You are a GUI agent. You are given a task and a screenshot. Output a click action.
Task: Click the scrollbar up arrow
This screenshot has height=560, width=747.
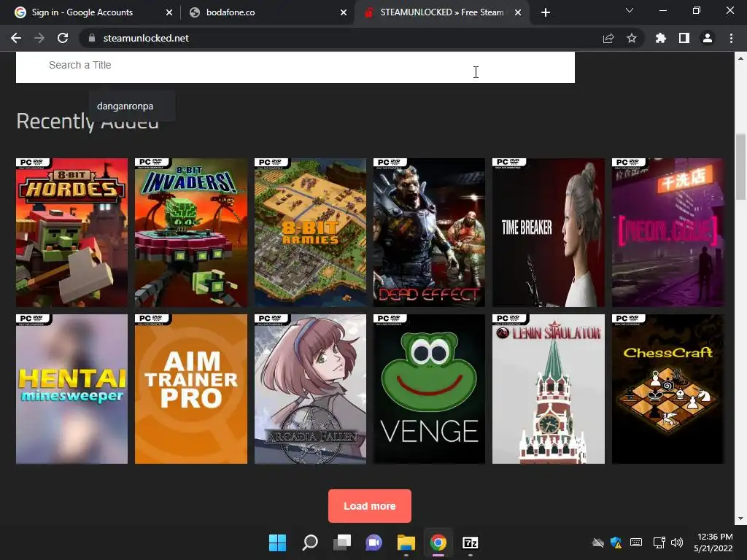[x=740, y=58]
